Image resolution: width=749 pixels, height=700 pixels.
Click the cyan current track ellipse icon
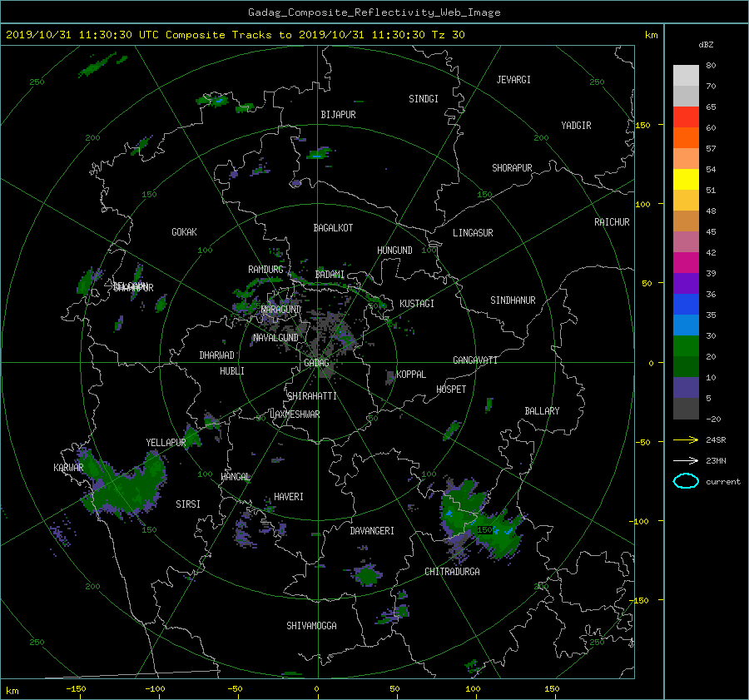pos(686,481)
